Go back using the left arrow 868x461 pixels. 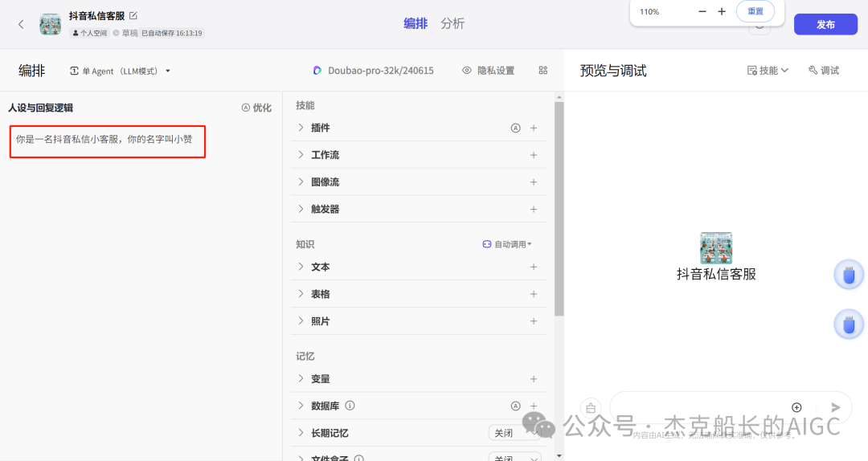point(21,24)
